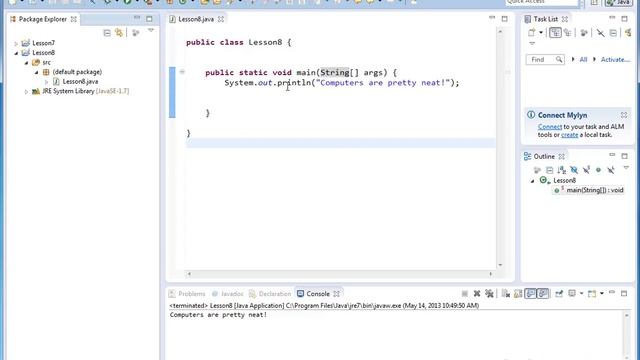Viewport: 640px width, 360px height.
Task: Select main(String[]) : void in Outline
Action: click(x=595, y=190)
